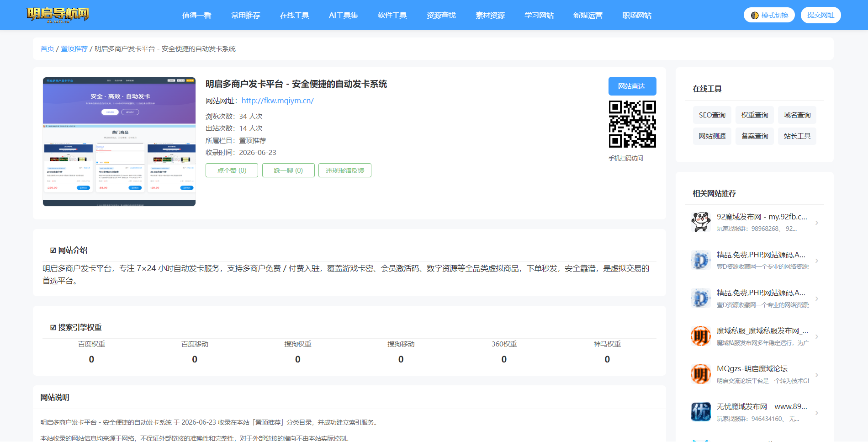Expand the 魔域私服发布网 row chevron
Image resolution: width=868 pixels, height=442 pixels.
[817, 336]
